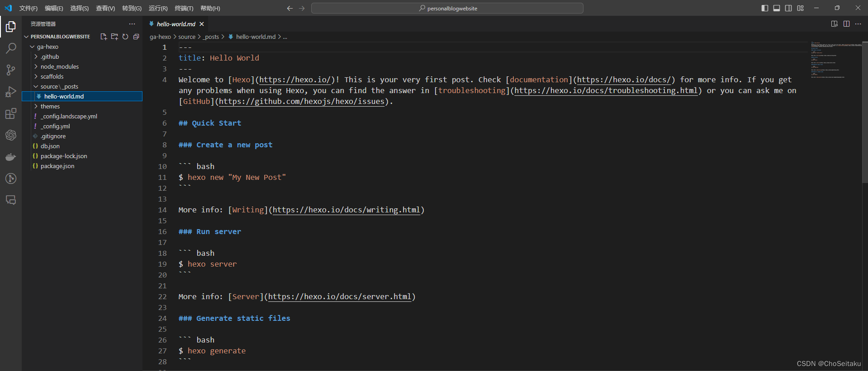Open the Docker view in activity bar

point(11,157)
